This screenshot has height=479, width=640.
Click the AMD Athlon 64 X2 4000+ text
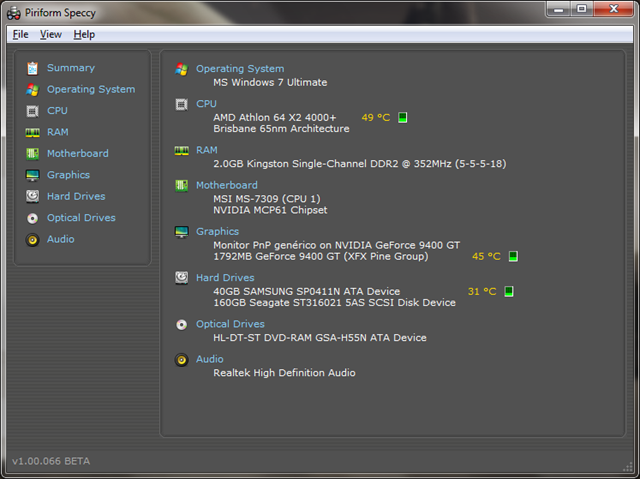(274, 118)
